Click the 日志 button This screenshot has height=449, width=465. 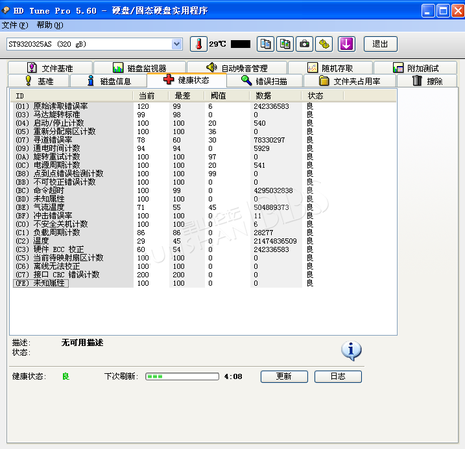[x=338, y=376]
